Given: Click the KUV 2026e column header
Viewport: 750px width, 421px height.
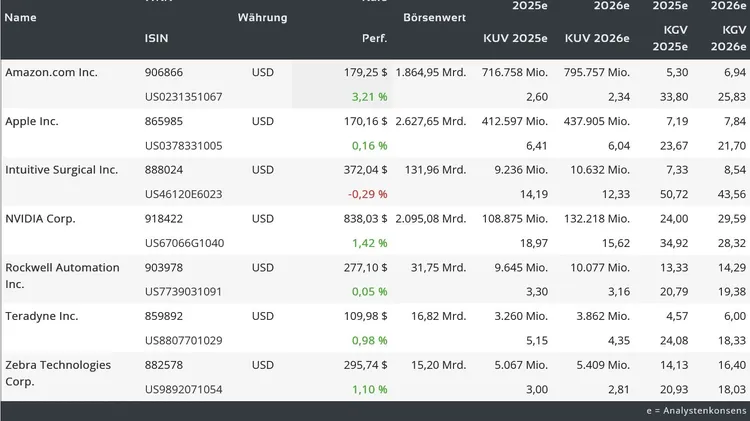Looking at the screenshot, I should 597,38.
